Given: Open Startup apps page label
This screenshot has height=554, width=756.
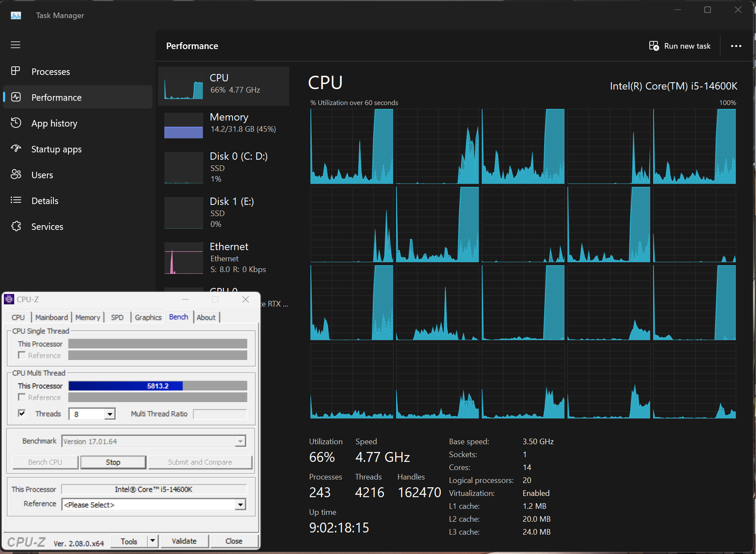Looking at the screenshot, I should 56,149.
